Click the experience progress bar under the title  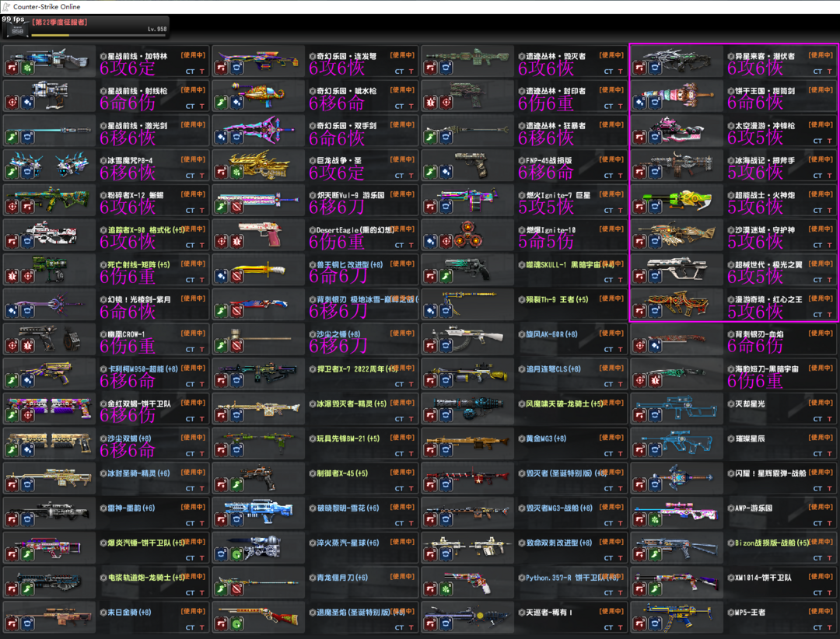point(99,35)
